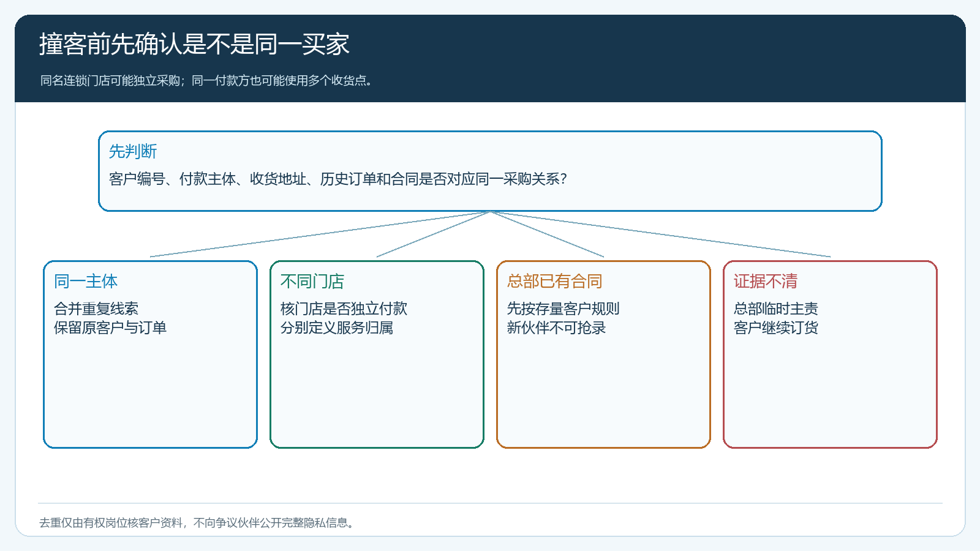Select the line 核门店是否独立付款
This screenshot has width=980, height=551.
click(x=344, y=309)
